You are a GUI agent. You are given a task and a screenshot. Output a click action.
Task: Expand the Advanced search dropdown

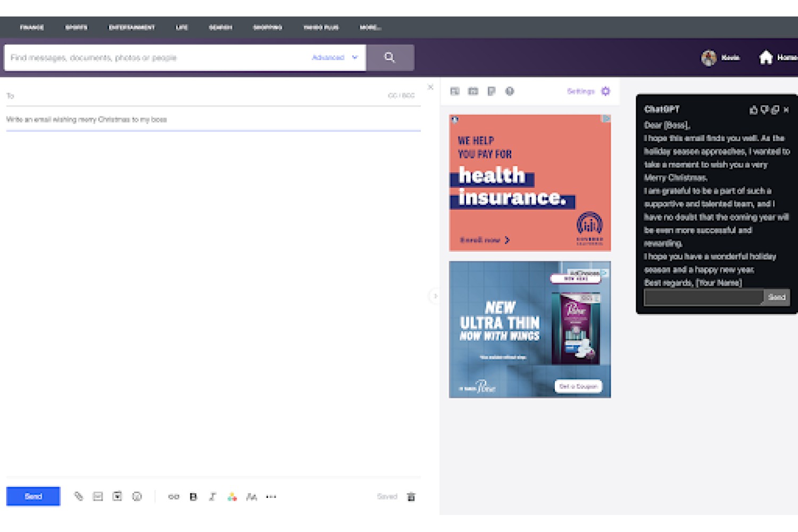coord(335,57)
